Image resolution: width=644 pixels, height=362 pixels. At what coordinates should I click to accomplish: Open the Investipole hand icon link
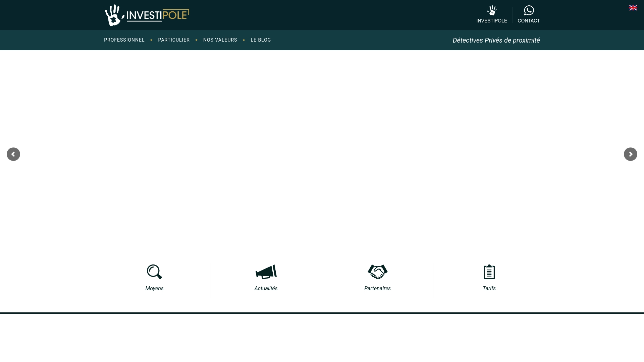[x=492, y=10]
